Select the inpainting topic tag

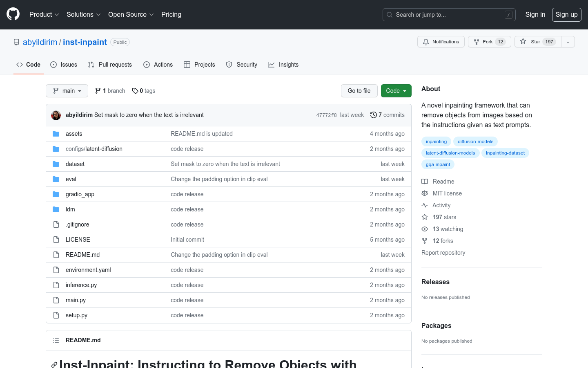(x=436, y=141)
